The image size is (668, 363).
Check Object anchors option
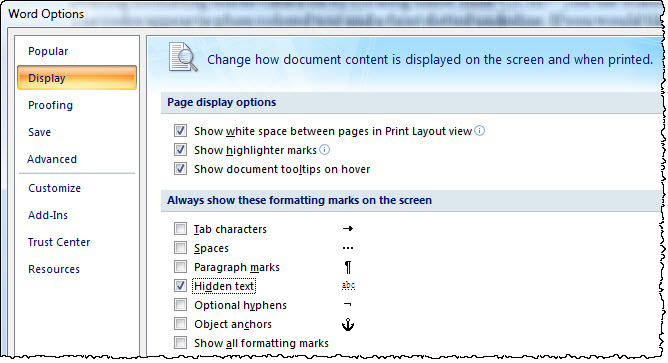[x=180, y=324]
